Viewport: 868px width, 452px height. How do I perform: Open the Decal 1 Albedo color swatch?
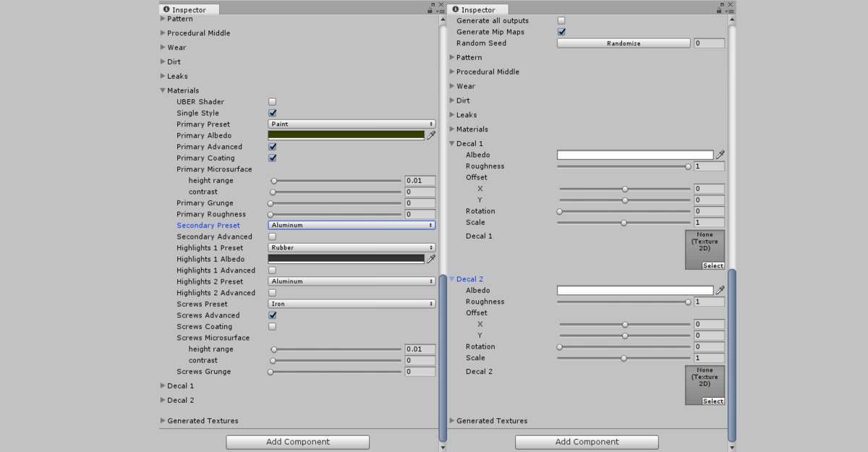coord(635,155)
